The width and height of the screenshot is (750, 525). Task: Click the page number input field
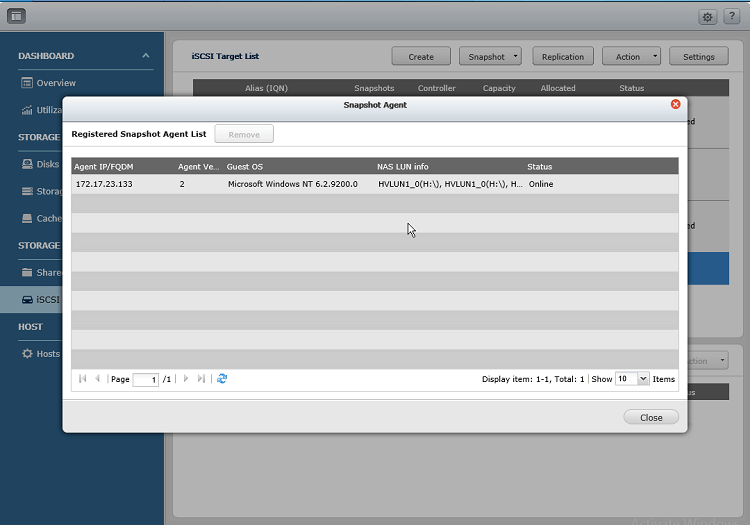[x=146, y=380]
